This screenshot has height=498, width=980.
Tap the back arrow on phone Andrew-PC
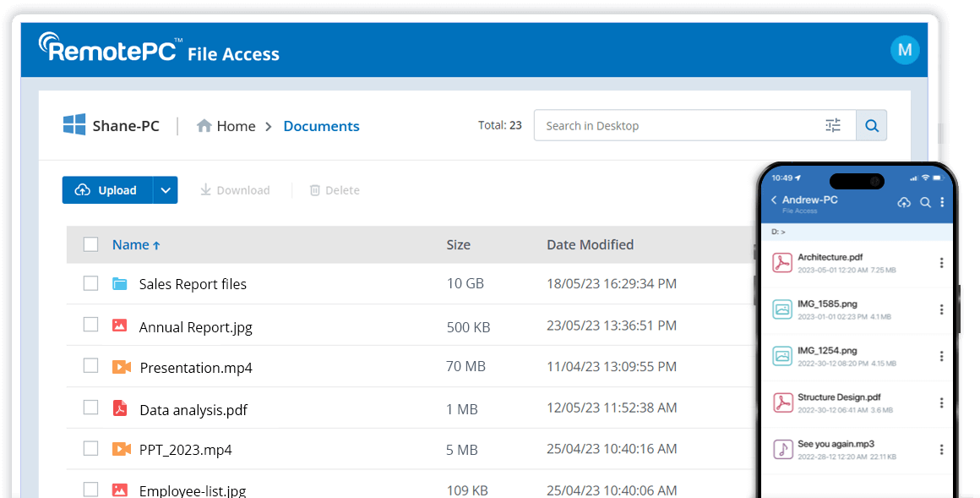pos(774,200)
